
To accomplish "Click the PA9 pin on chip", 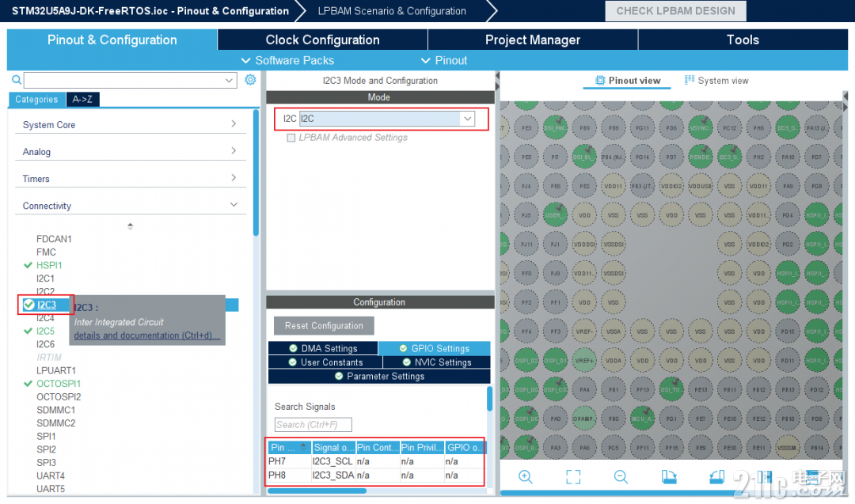I will point(788,186).
